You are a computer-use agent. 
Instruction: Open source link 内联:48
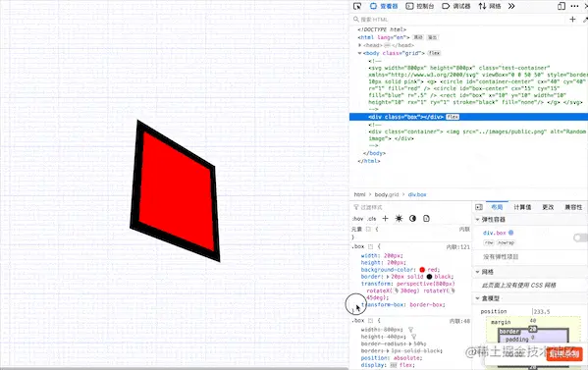click(459, 321)
